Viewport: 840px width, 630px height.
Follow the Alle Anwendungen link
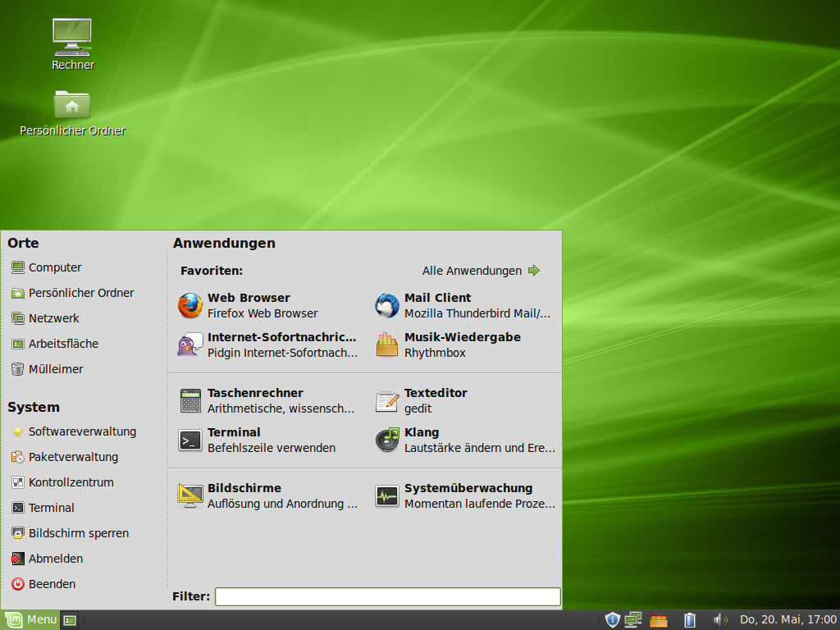(x=474, y=270)
